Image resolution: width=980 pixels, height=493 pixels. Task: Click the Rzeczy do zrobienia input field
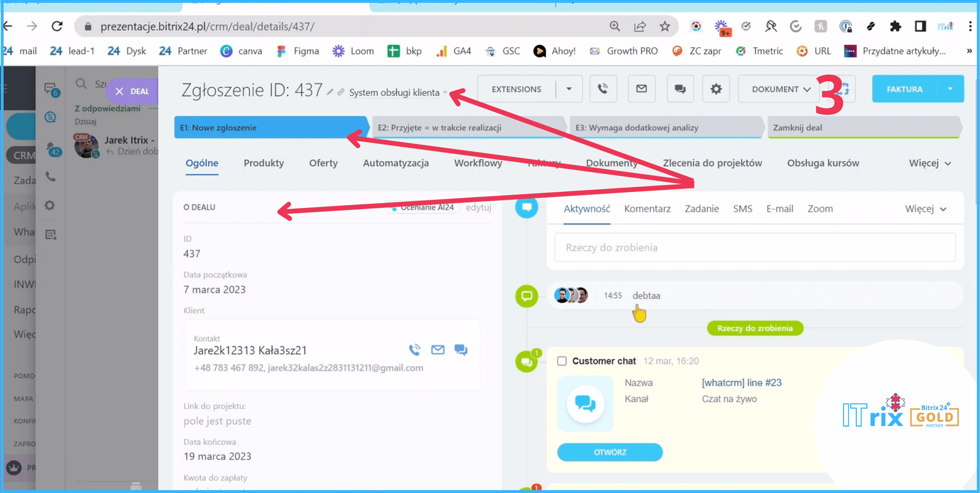[x=755, y=248]
